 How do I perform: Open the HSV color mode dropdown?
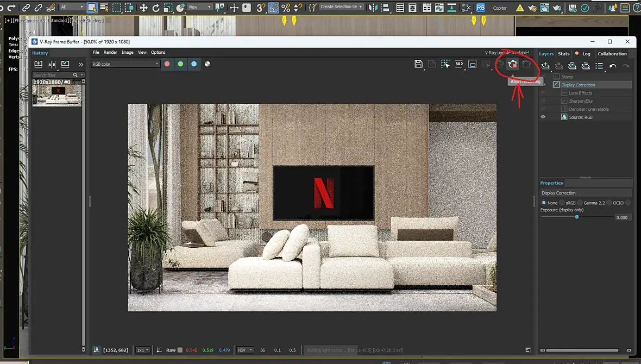[x=245, y=350]
